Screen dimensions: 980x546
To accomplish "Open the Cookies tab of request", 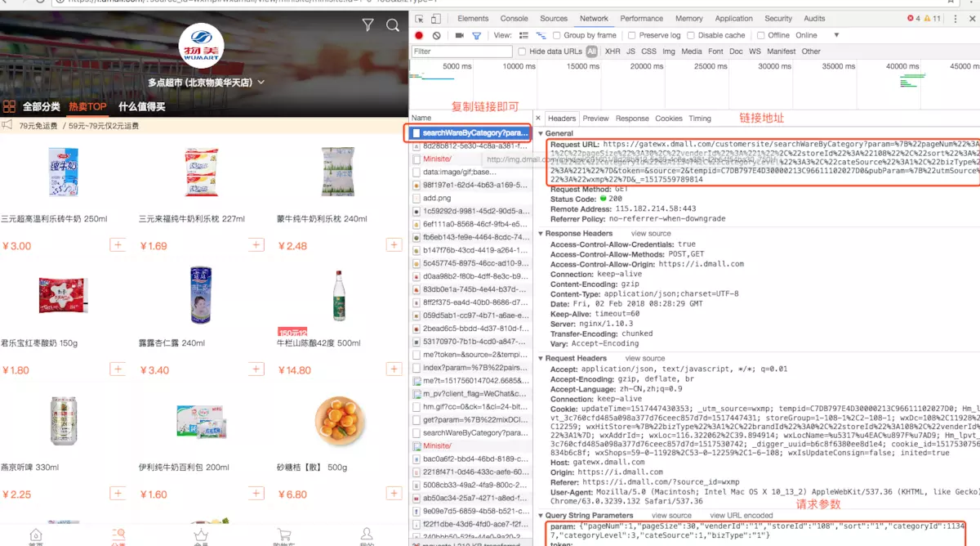I will coord(669,119).
